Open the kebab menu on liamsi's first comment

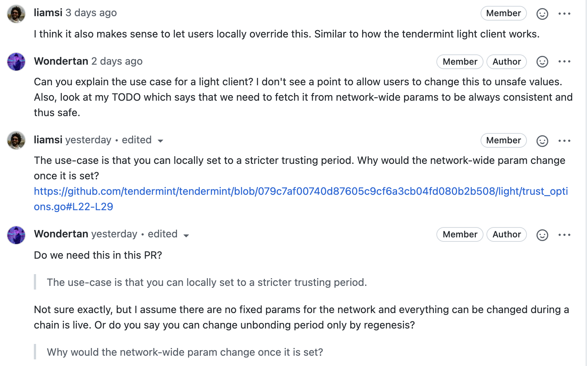565,13
